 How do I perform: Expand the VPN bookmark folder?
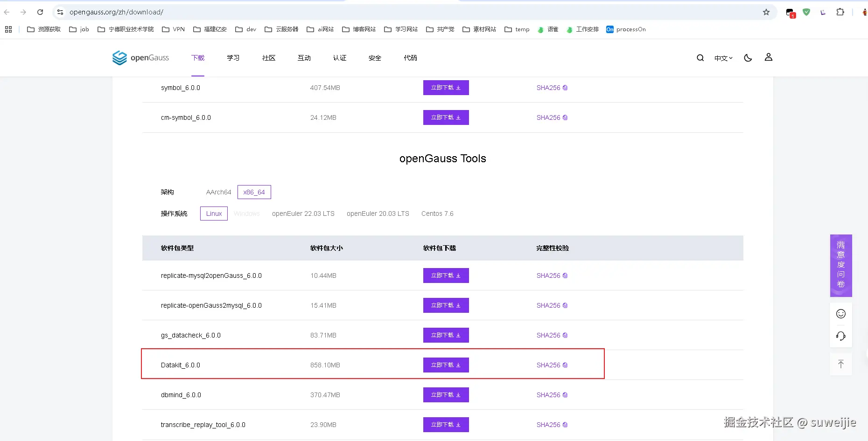(x=173, y=29)
